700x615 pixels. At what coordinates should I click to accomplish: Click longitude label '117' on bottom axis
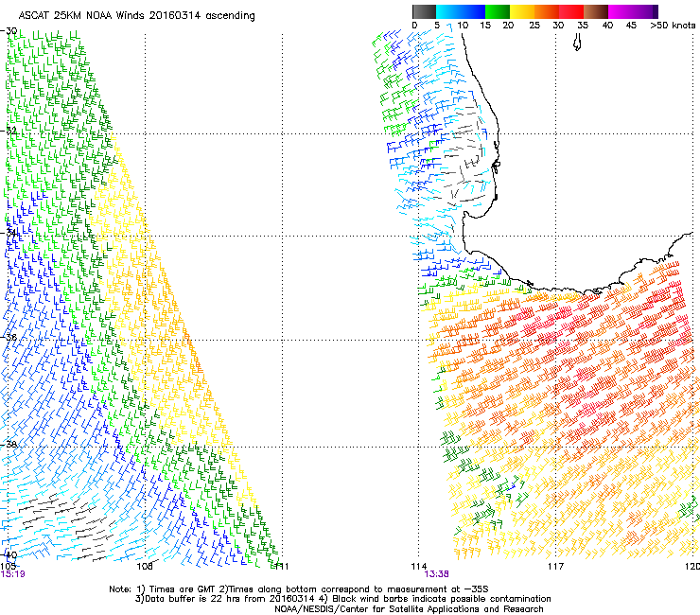coord(555,567)
